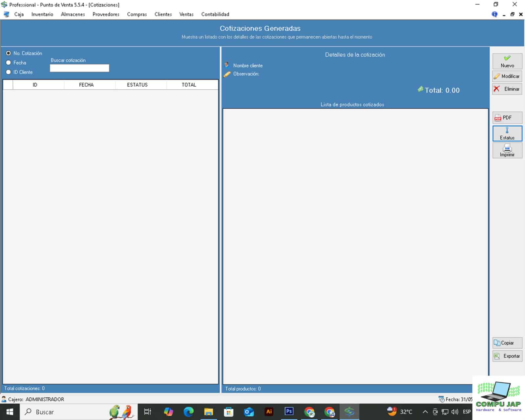Image resolution: width=525 pixels, height=420 pixels.
Task: Open the Almacenes menu
Action: (x=73, y=14)
